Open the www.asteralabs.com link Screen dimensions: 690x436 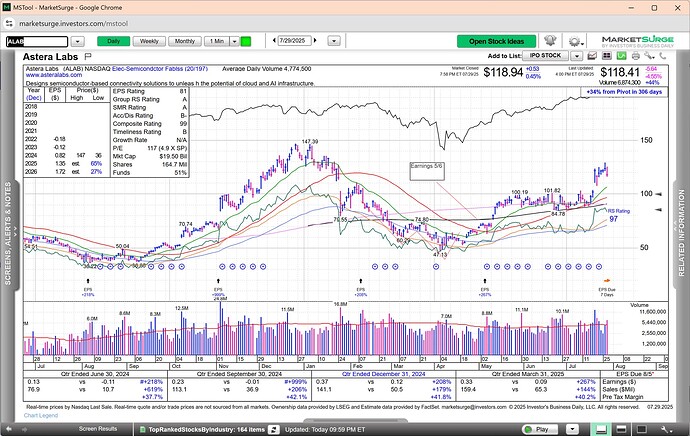[54, 75]
